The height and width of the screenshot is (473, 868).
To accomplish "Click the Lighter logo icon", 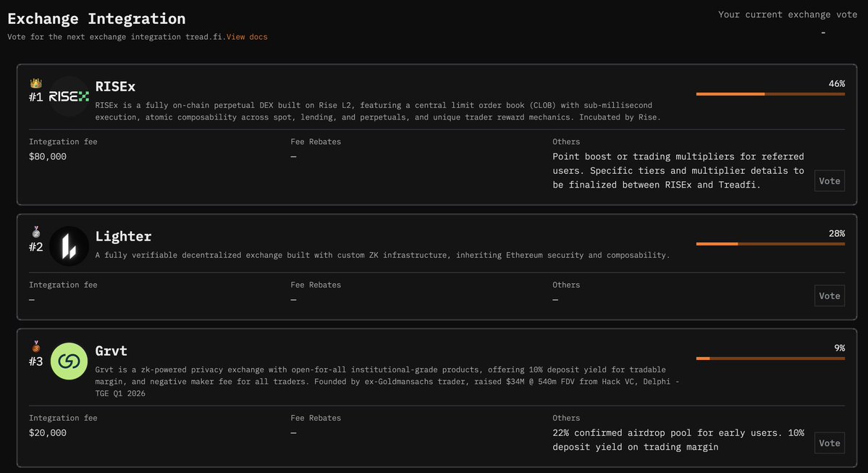I will tap(69, 246).
